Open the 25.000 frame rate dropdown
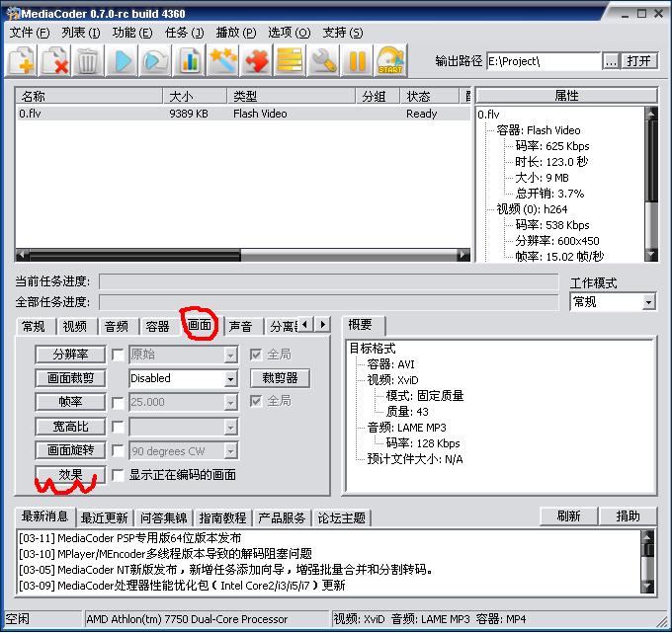The height and width of the screenshot is (633, 672). (183, 403)
